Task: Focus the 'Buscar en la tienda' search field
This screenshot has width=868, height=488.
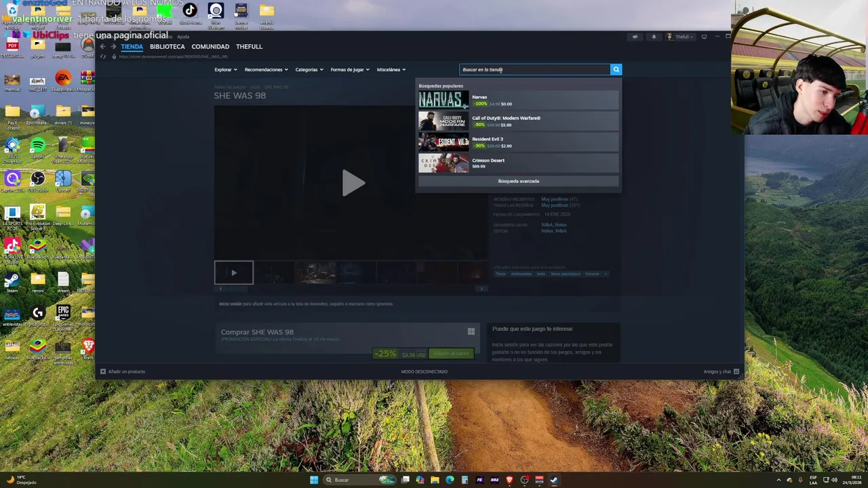Action: click(x=535, y=69)
